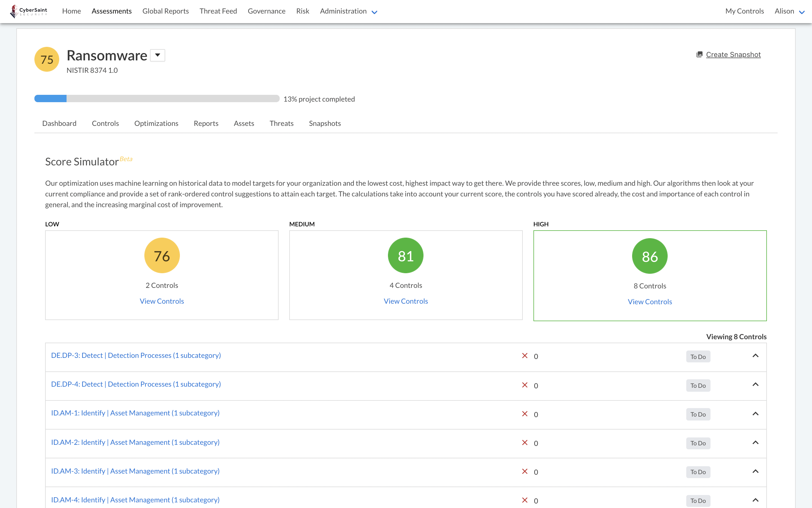Click the To Do status for DE.DP-4
Viewport: 812px width, 508px height.
coord(698,386)
